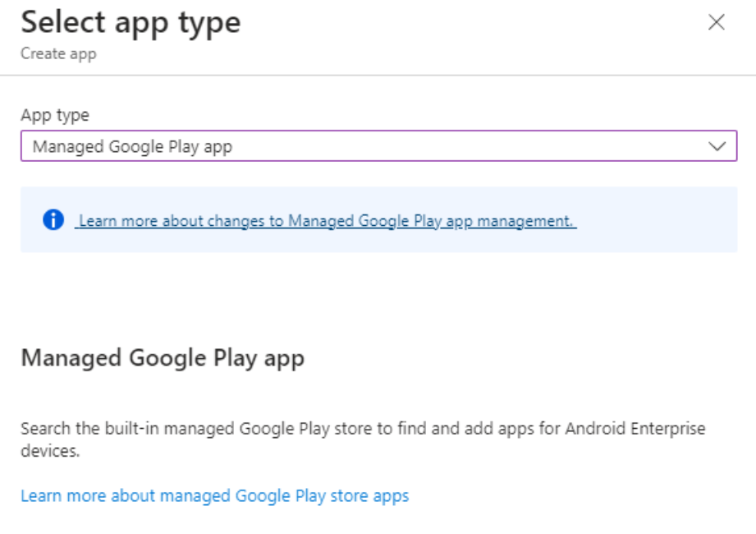Screen dimensions: 756x534
Task: Open the App type dropdown
Action: click(379, 145)
